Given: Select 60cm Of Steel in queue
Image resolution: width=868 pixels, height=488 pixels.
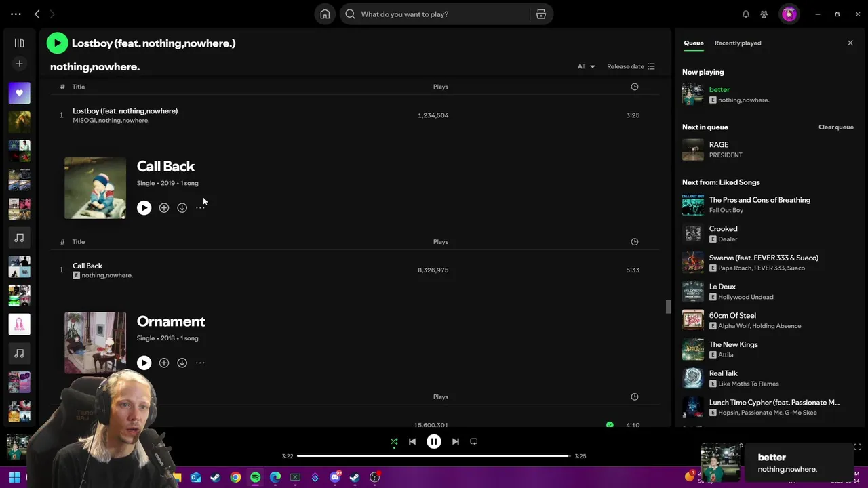Looking at the screenshot, I should click(x=768, y=321).
